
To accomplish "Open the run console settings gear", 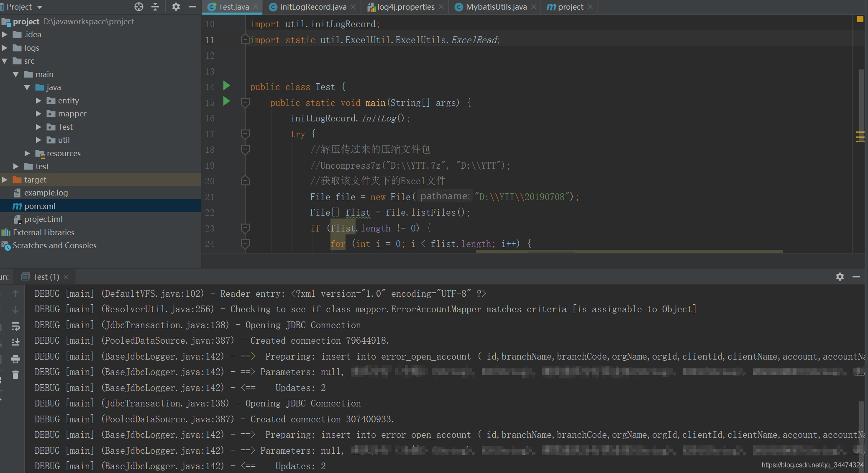I will (840, 276).
